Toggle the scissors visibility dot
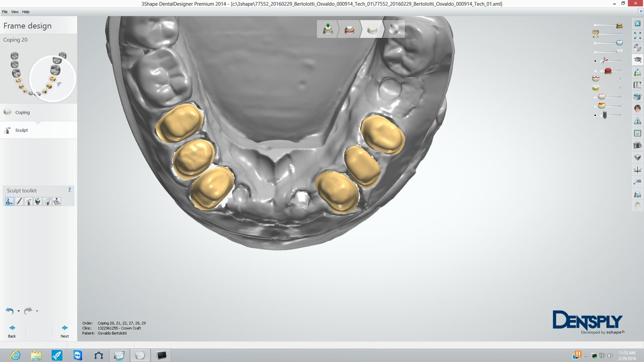 (595, 61)
